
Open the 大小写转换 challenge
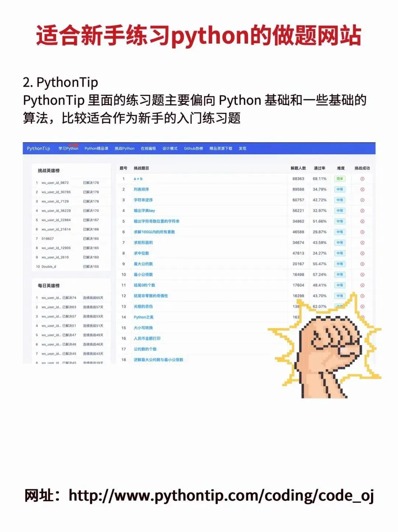tap(143, 328)
